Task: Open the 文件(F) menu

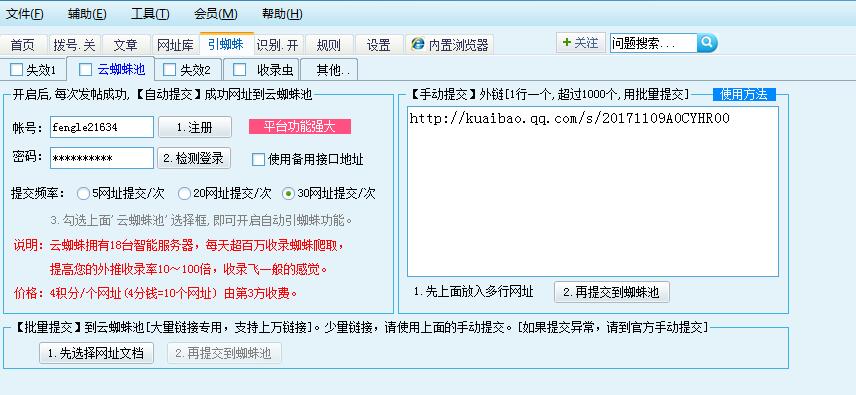Action: [25, 14]
